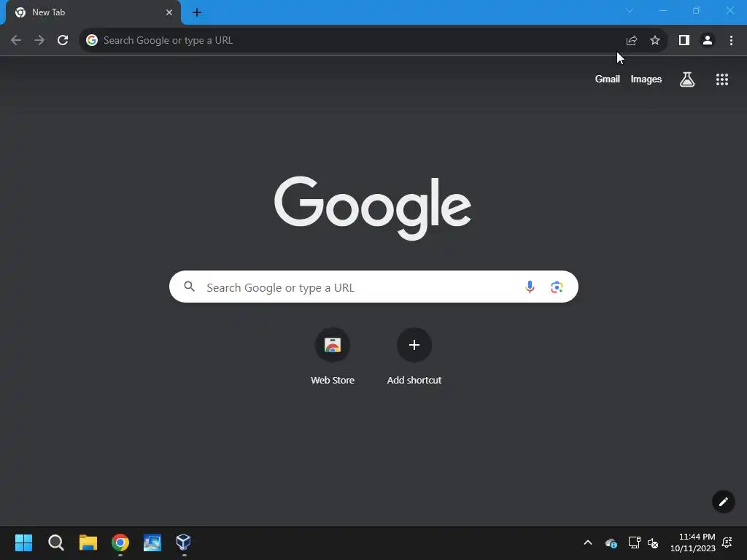This screenshot has width=747, height=560.
Task: Bookmark this tab with the star icon
Action: tap(655, 41)
